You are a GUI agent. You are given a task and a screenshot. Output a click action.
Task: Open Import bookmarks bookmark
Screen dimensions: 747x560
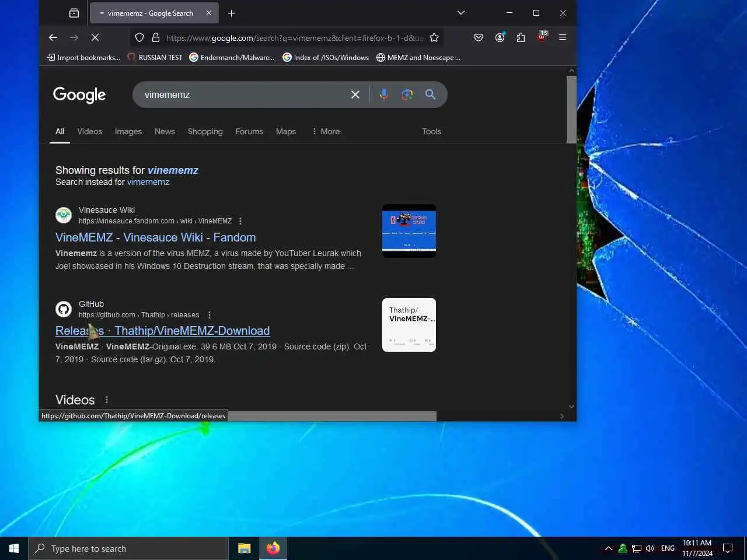tap(83, 57)
